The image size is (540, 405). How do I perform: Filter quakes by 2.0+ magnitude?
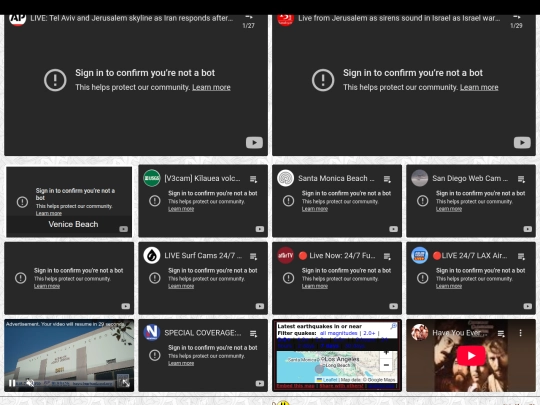[x=369, y=333]
